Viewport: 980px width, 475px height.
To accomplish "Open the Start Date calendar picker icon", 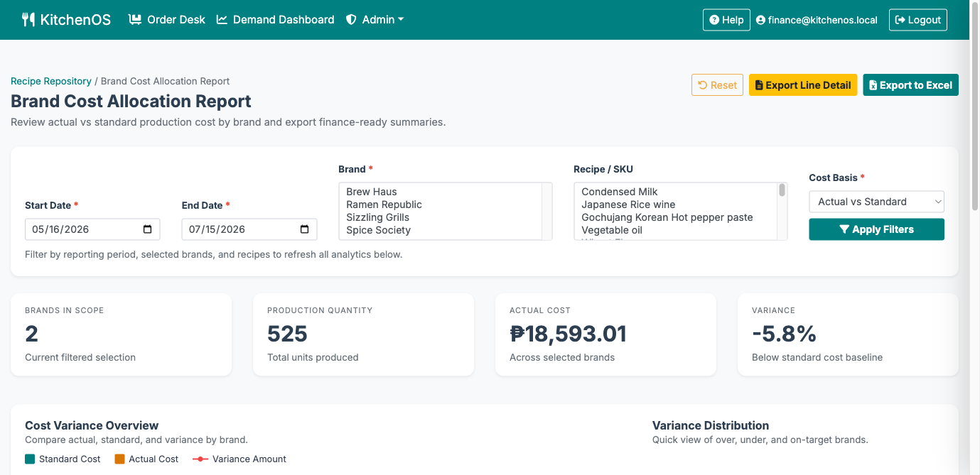I will 148,229.
